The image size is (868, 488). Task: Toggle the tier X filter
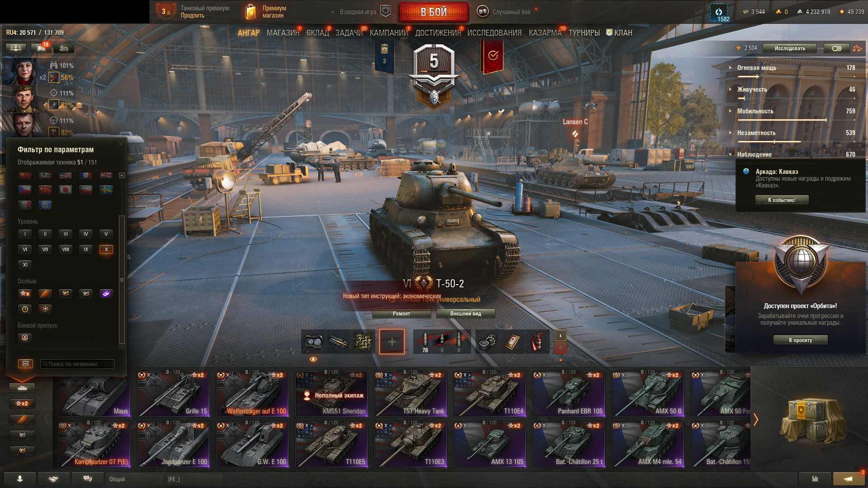pos(106,249)
